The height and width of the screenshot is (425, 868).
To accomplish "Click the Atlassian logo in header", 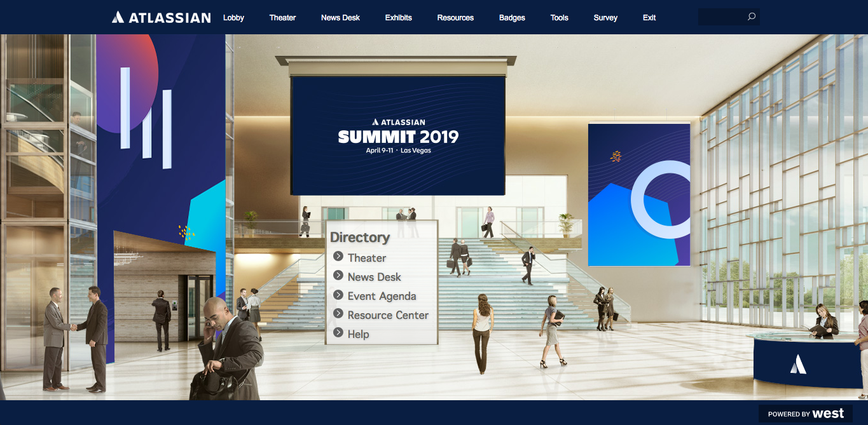I will click(161, 17).
